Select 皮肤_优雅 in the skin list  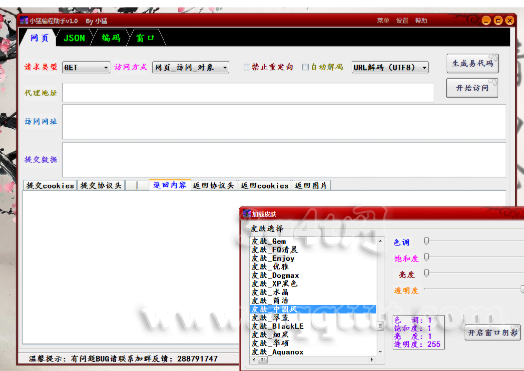313,267
